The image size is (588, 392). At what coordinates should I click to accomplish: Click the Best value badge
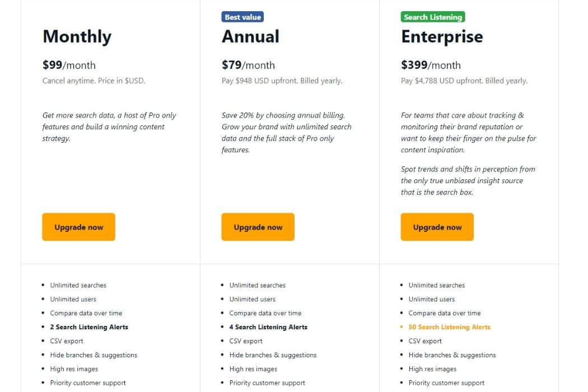pyautogui.click(x=242, y=17)
